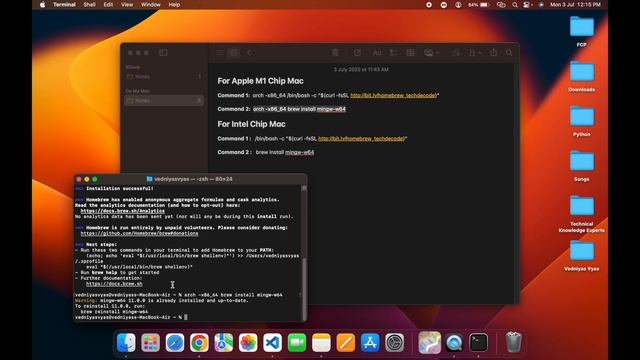The image size is (640, 360).
Task: Open the Apple menu
Action: coord(42,5)
